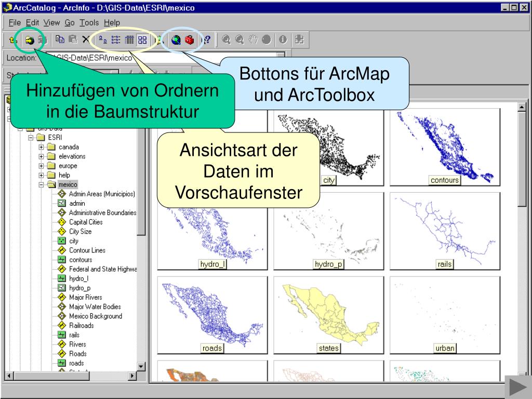Click the rails coverage icon in tree
This screenshot has width=532, height=399.
(x=61, y=335)
